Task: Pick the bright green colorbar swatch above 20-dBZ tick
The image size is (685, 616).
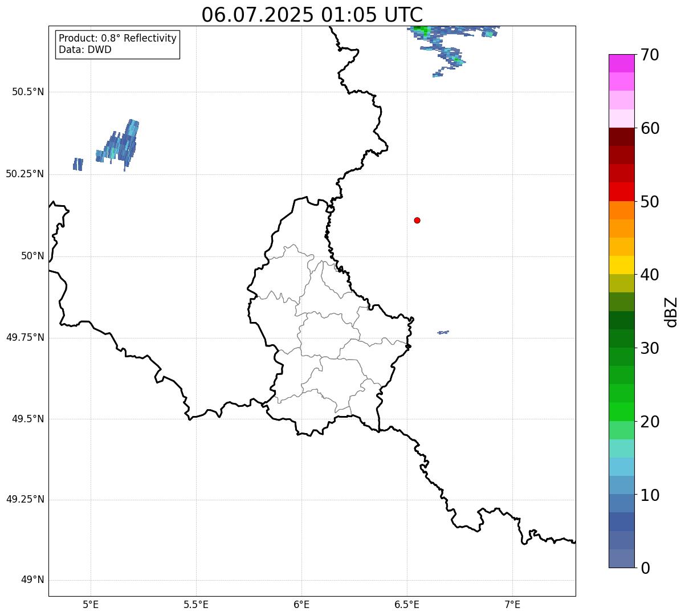Action: coord(621,412)
